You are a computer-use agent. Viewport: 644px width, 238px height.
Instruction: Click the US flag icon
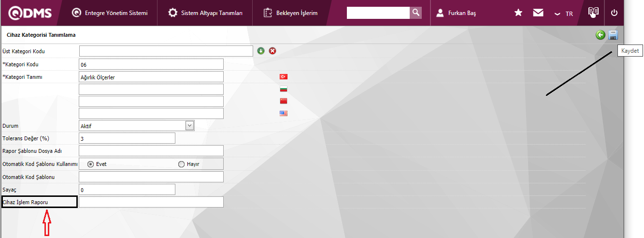(x=284, y=113)
